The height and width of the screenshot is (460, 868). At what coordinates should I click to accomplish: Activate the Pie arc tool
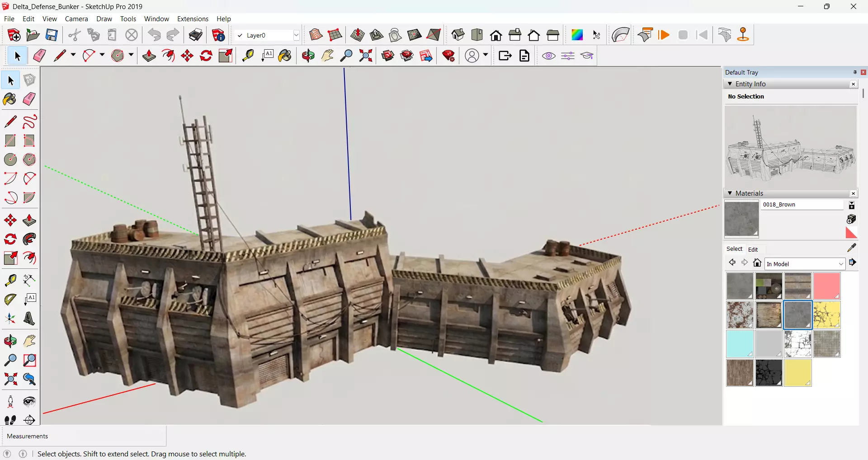pyautogui.click(x=29, y=197)
